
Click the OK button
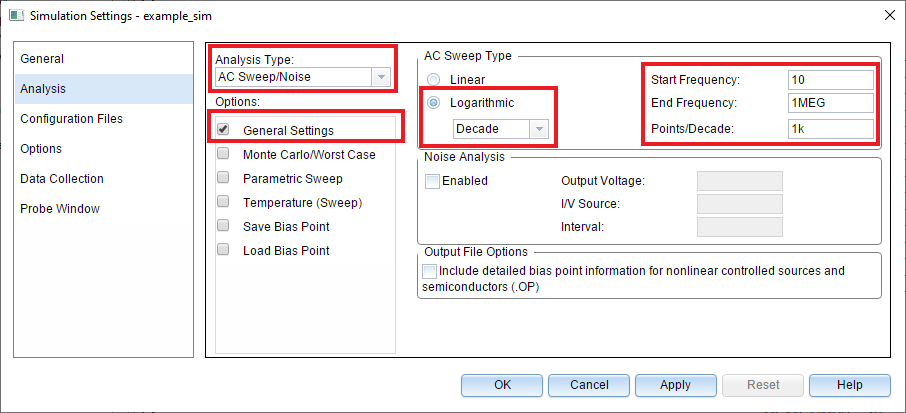(x=502, y=385)
